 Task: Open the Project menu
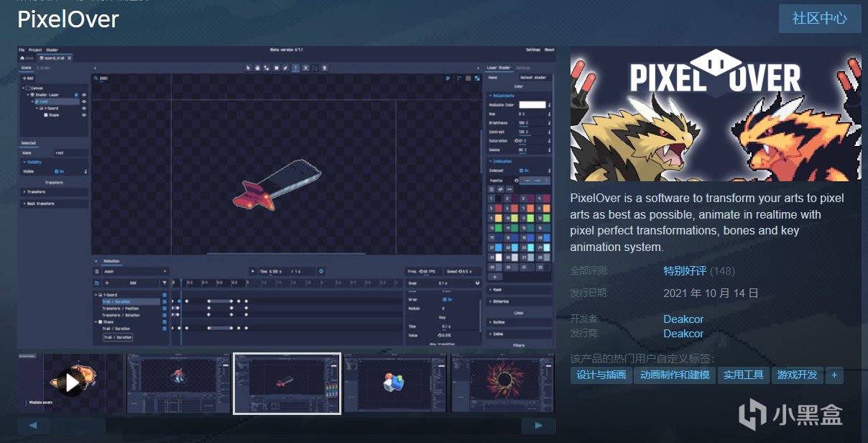[x=35, y=50]
